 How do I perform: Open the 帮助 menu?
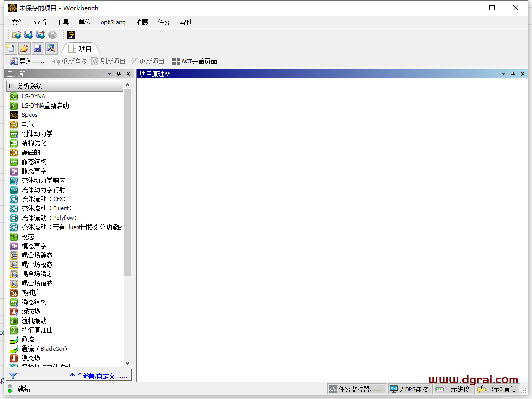[x=187, y=22]
